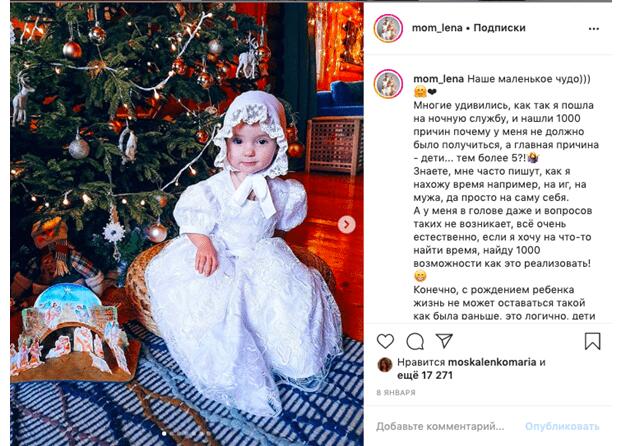Open moskalenkomaria's small avatar
Viewport: 621px width, 446px height.
coord(385,364)
